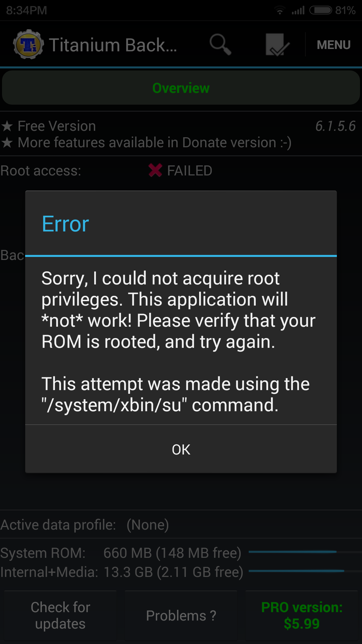Click the Internal+Media storage usage bar
The width and height of the screenshot is (362, 644).
point(305,571)
